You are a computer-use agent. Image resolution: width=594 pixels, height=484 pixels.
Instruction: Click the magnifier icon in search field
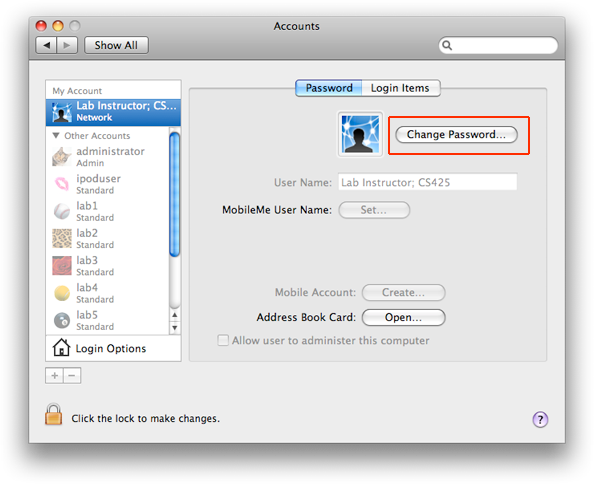pos(447,45)
